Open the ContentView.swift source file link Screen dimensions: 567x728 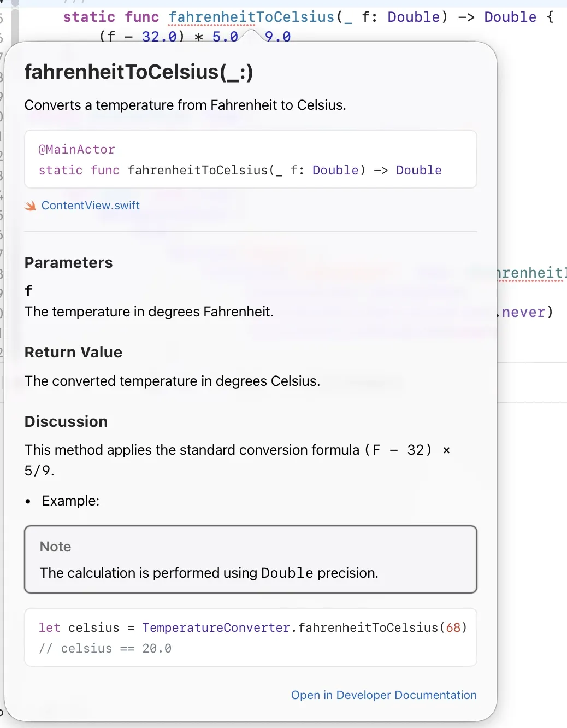pyautogui.click(x=90, y=206)
